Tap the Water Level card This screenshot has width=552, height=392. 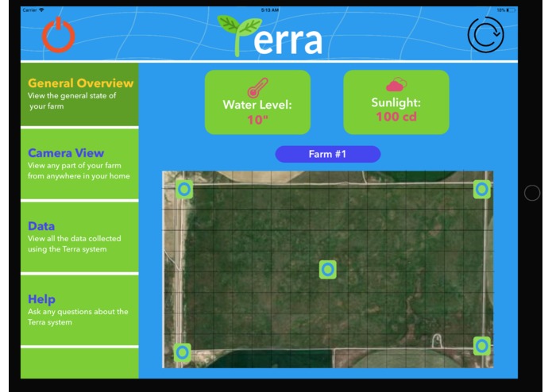[x=257, y=102]
